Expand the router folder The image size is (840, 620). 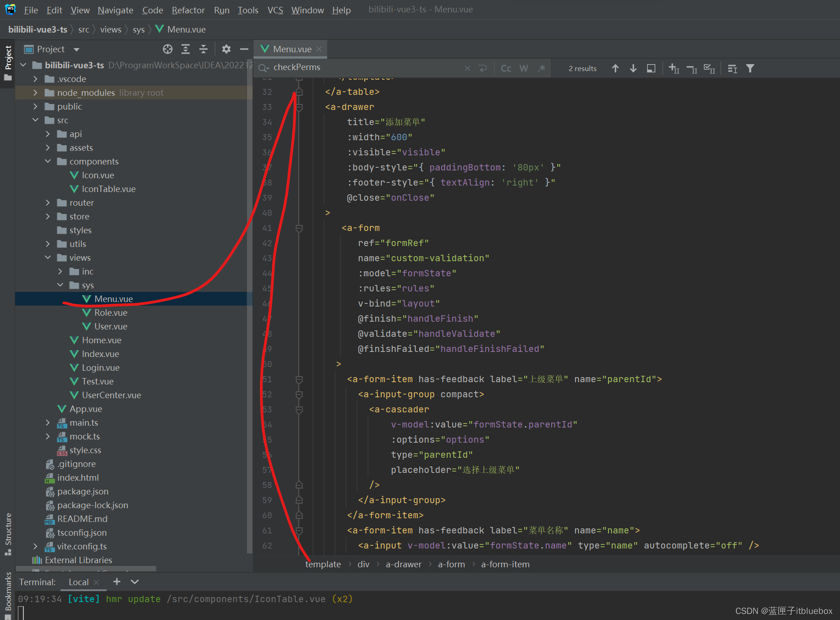tap(48, 203)
